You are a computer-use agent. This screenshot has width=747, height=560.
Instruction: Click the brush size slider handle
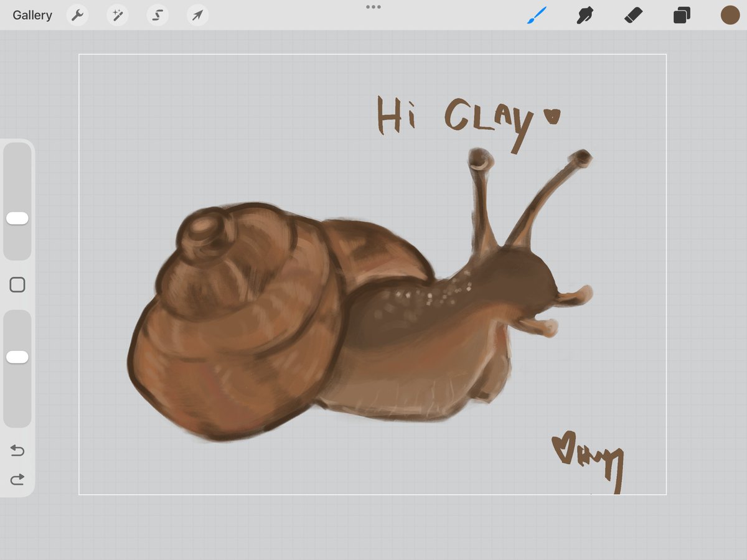(x=17, y=218)
